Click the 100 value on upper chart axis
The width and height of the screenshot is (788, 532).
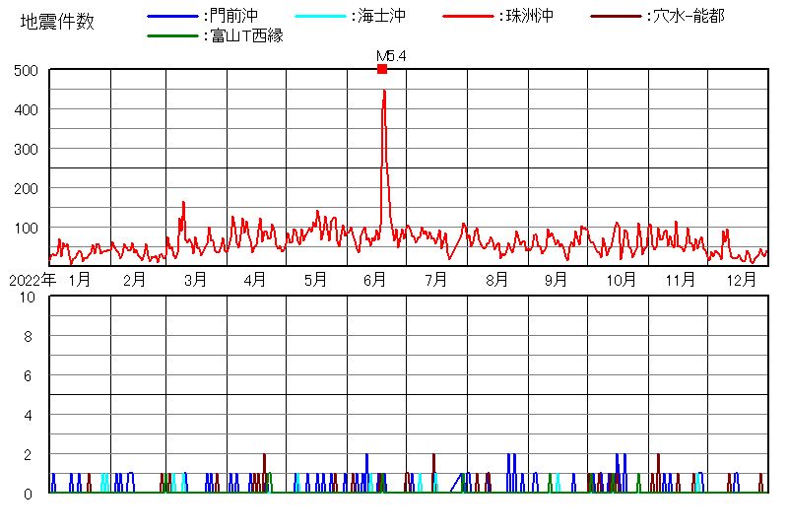click(27, 229)
